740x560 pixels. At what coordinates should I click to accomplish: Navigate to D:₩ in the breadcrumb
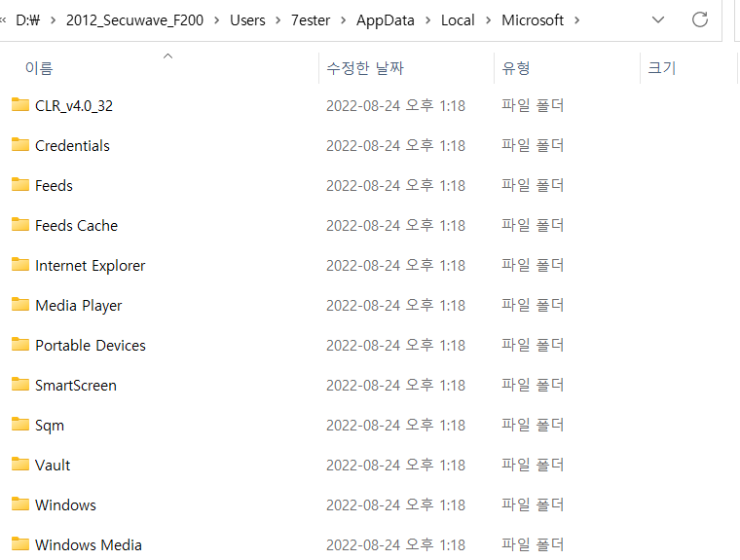click(x=28, y=20)
